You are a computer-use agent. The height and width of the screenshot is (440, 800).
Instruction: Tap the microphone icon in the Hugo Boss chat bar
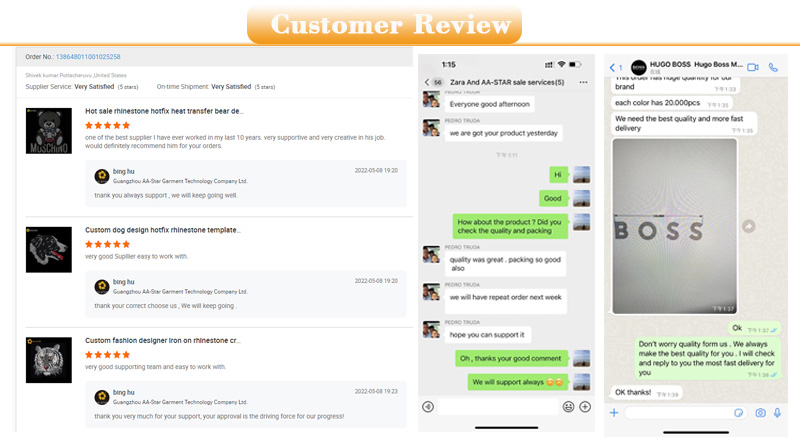pos(777,412)
